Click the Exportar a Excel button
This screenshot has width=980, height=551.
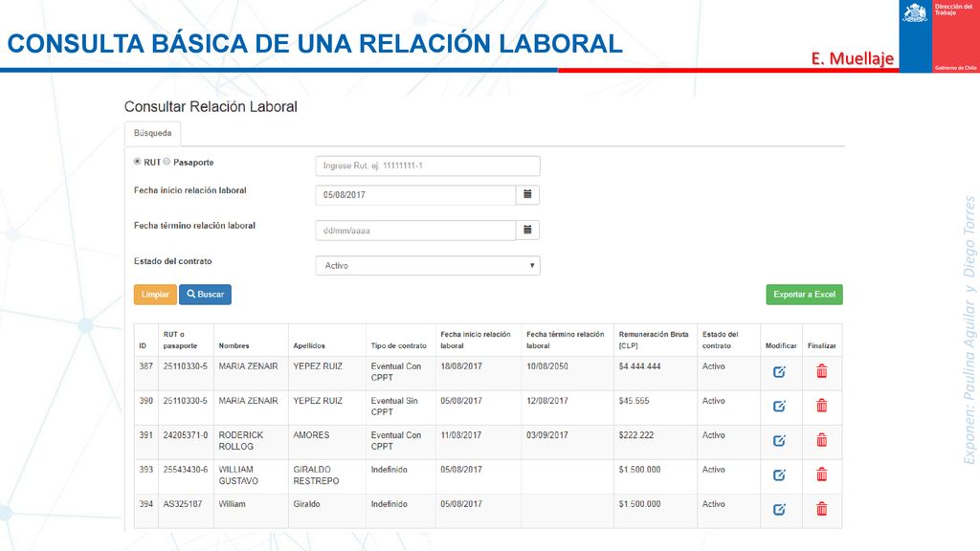coord(804,295)
